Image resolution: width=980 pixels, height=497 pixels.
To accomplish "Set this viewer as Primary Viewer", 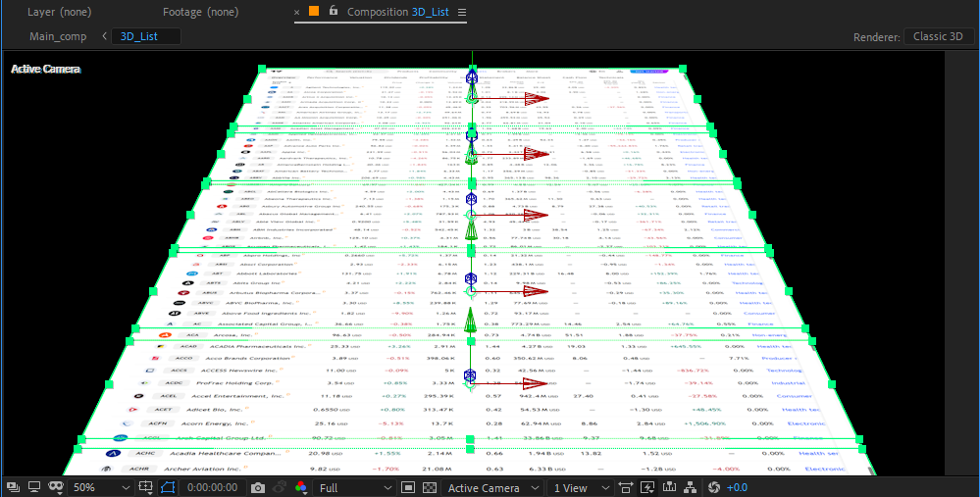I will click(x=34, y=487).
